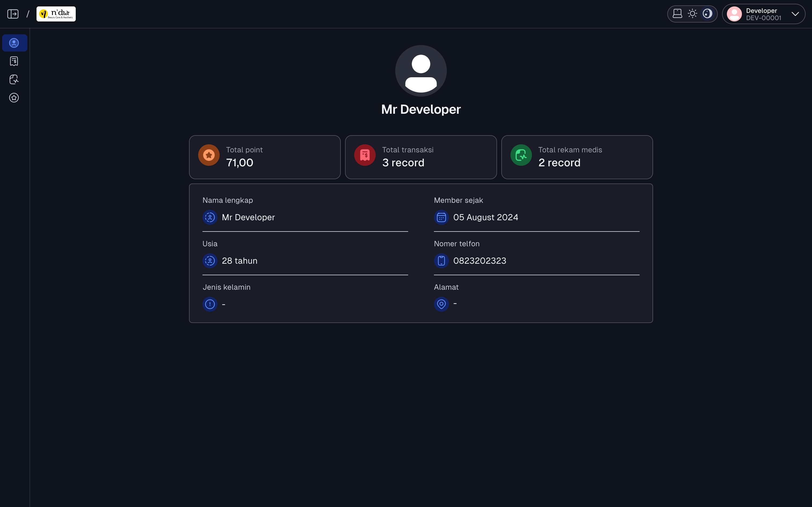Click the large profile avatar picture
812x507 pixels.
pos(421,71)
